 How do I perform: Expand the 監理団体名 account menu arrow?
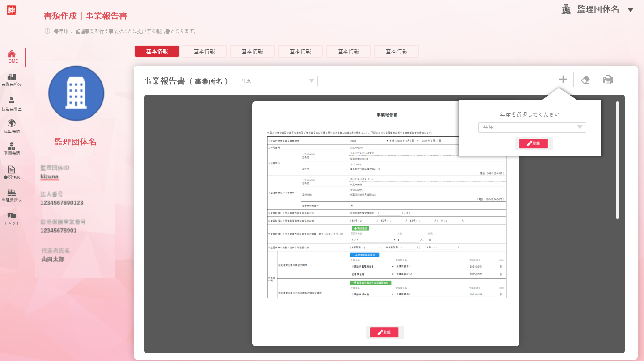coord(631,10)
